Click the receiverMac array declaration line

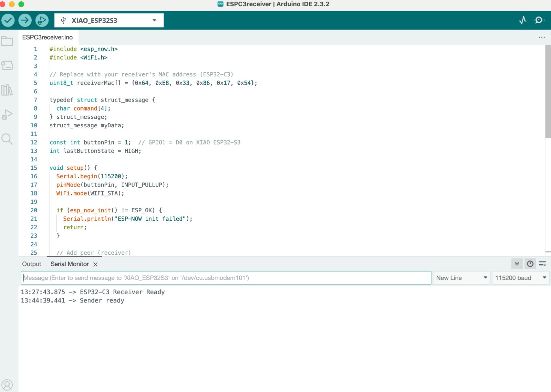point(153,83)
